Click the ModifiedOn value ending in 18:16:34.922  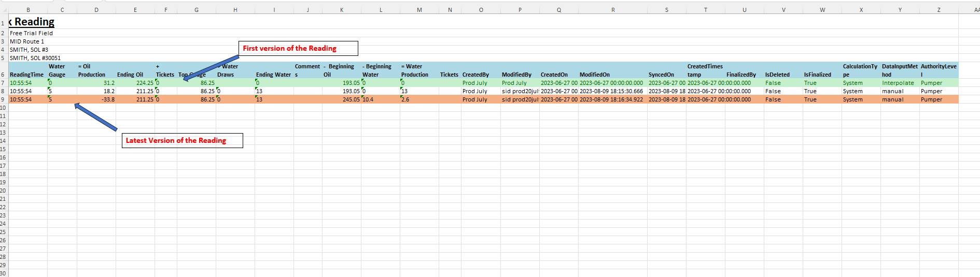click(x=612, y=99)
